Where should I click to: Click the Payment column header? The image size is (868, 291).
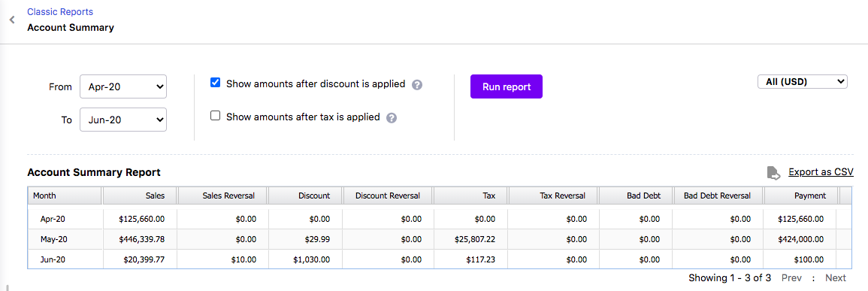point(802,196)
